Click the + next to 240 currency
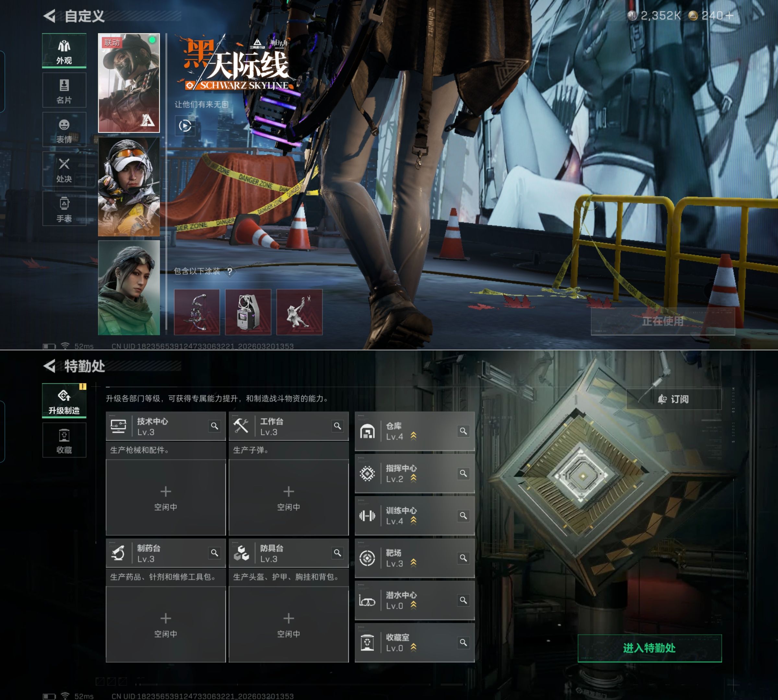Screen dimensions: 778x700 (729, 15)
